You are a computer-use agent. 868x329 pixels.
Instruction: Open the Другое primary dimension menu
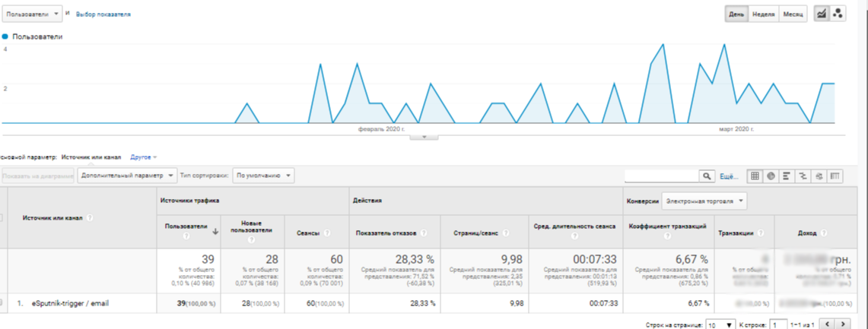pyautogui.click(x=143, y=157)
